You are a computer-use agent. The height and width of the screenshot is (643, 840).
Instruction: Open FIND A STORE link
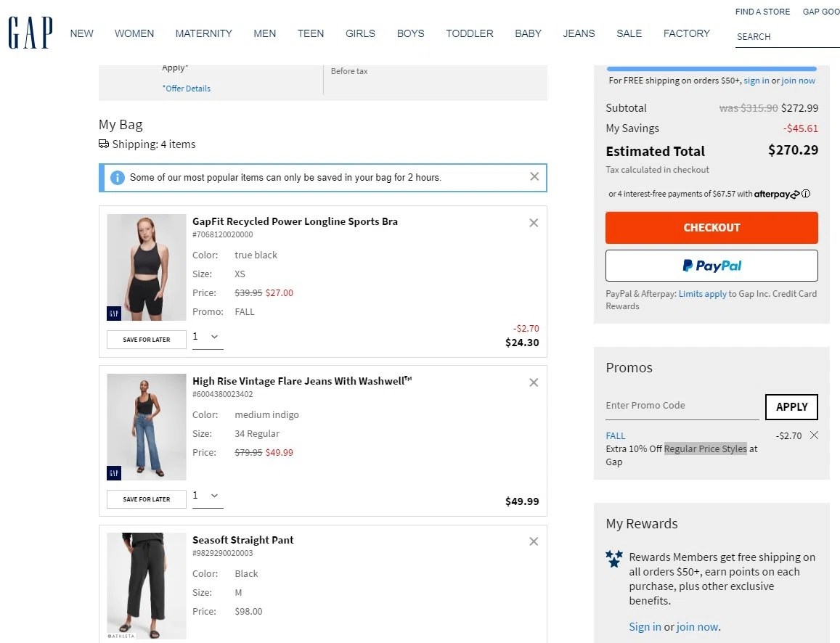pos(762,11)
